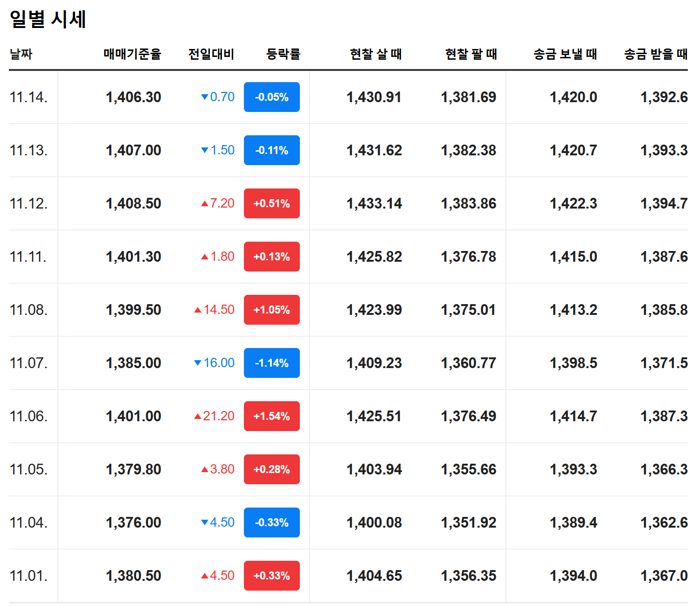Screen dimensions: 700x606
Task: Click the 송금 받을 때 column header
Action: click(656, 54)
